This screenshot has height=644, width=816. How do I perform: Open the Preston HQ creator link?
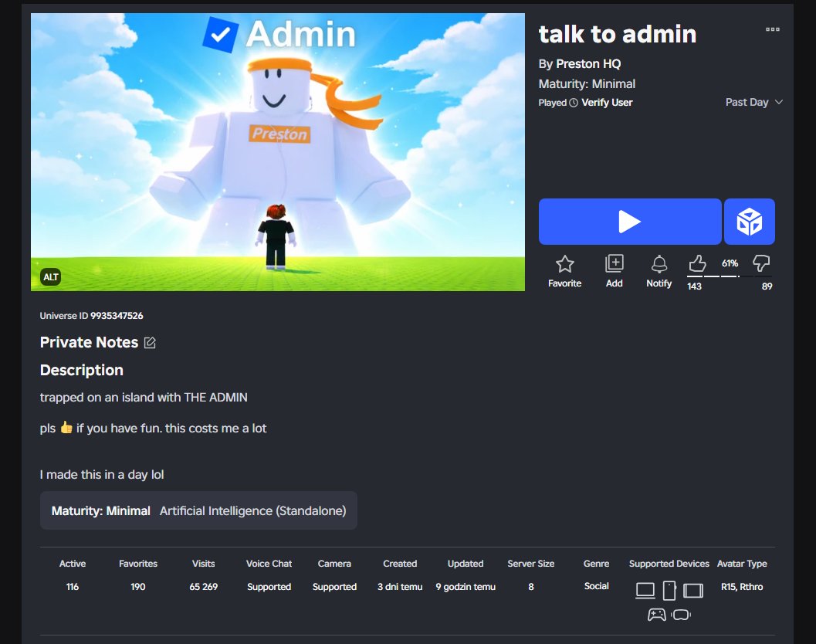coord(588,63)
